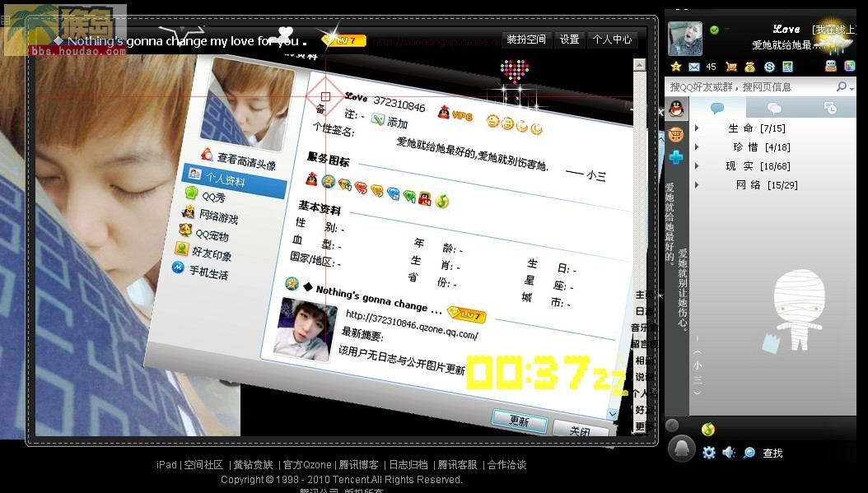Viewport: 868px width, 493px height.
Task: Select QQ宠物 in profile sidebar
Action: click(203, 234)
